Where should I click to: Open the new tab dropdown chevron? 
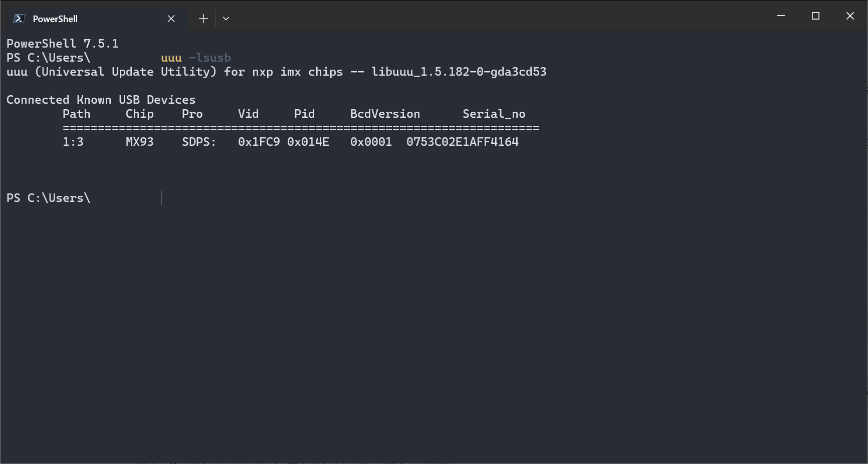[x=226, y=18]
